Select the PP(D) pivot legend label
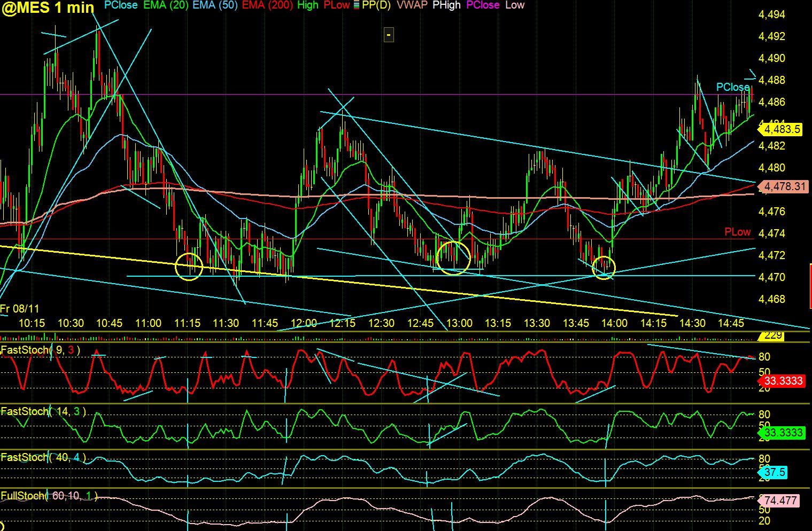812x531 pixels. click(x=376, y=5)
